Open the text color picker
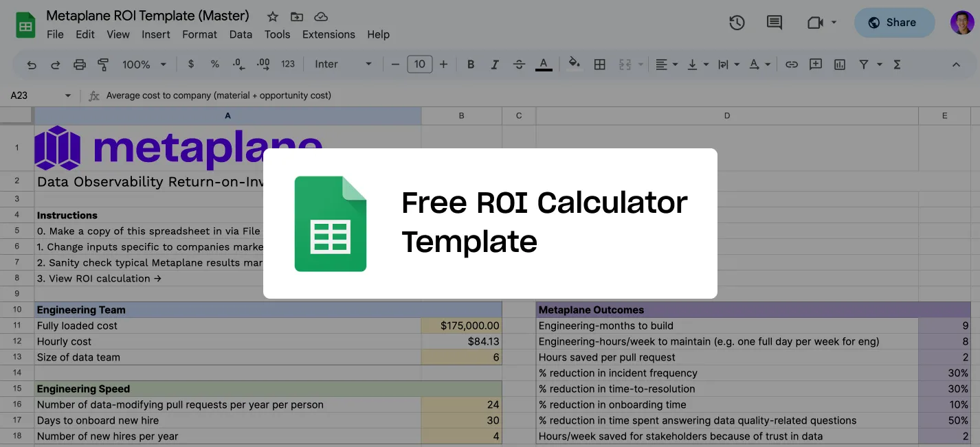Image resolution: width=980 pixels, height=447 pixels. coord(544,65)
